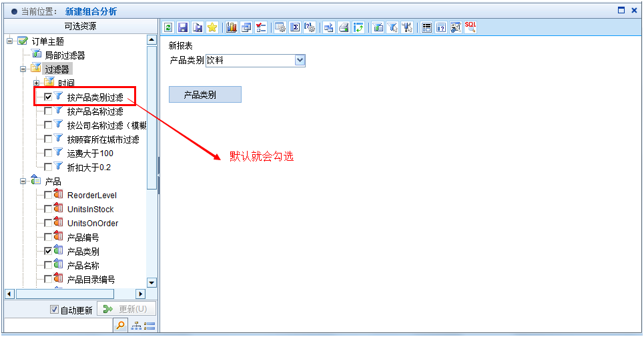Click the 新报表 report title text

click(x=180, y=45)
